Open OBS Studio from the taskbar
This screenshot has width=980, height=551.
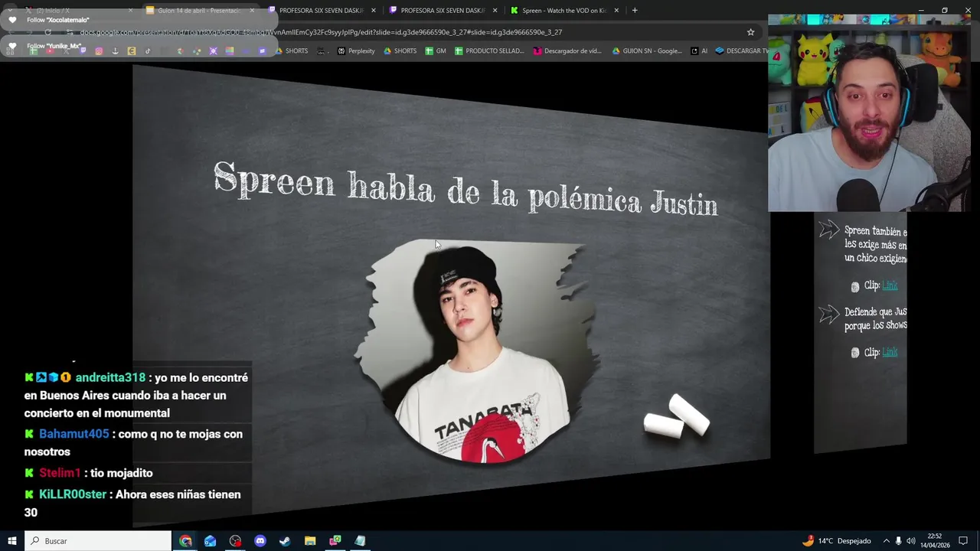click(x=235, y=541)
